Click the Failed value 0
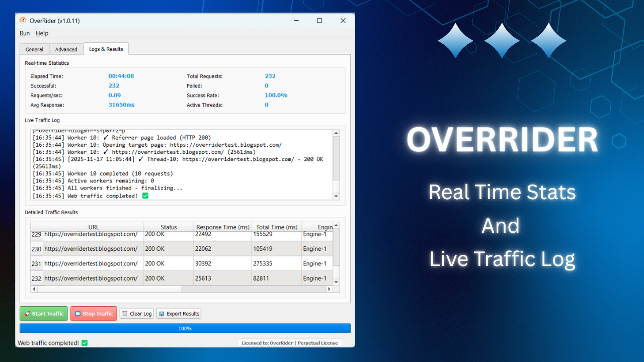 click(x=267, y=86)
